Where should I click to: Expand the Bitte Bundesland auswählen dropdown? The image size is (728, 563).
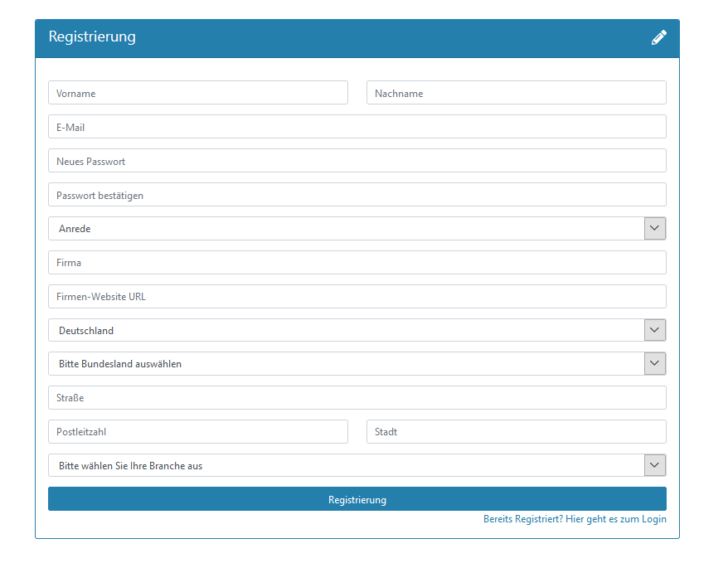(x=357, y=363)
